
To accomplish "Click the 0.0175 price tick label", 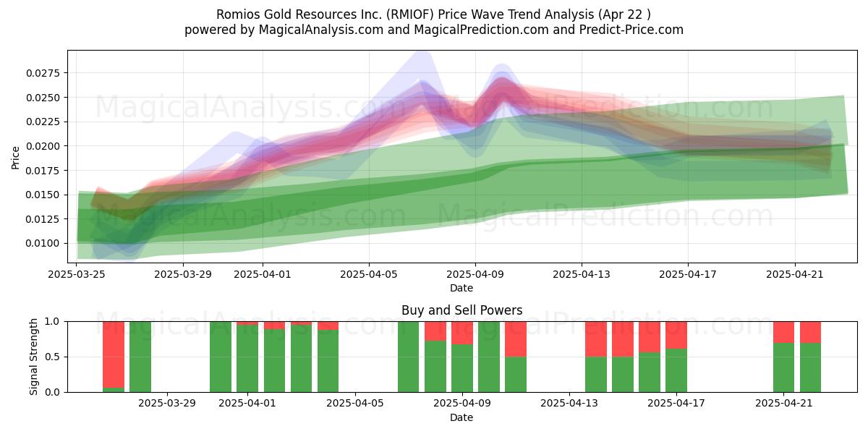I will (45, 171).
